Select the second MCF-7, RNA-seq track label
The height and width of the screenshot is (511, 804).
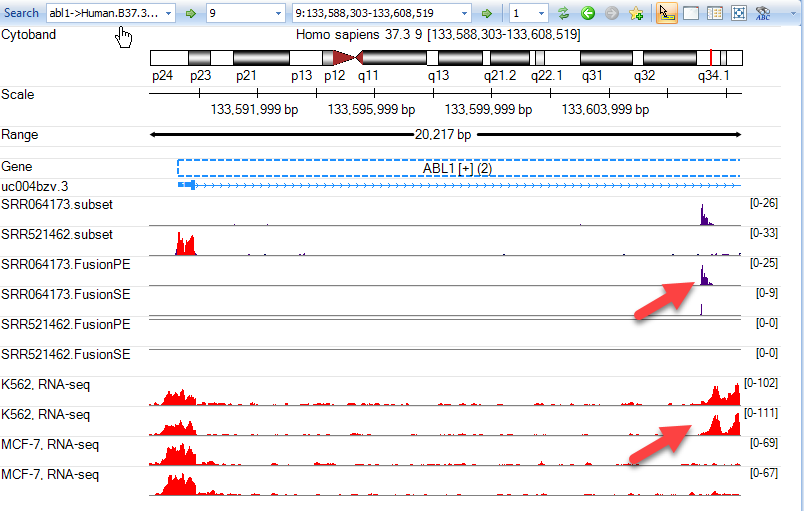(x=50, y=475)
